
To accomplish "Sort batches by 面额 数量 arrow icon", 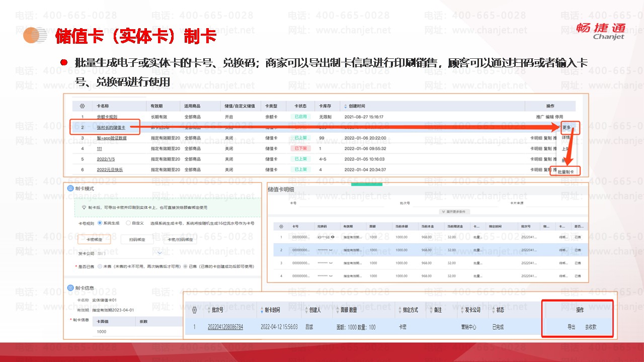I will [x=337, y=310].
